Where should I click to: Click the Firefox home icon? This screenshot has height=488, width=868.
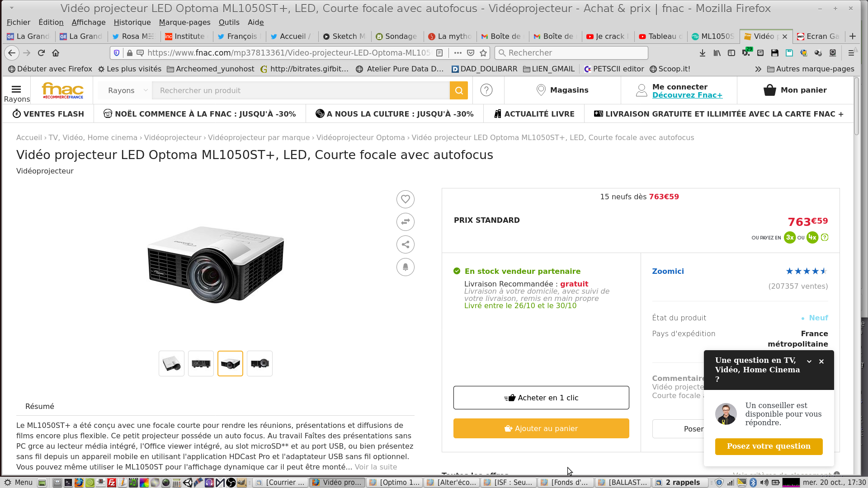(56, 53)
